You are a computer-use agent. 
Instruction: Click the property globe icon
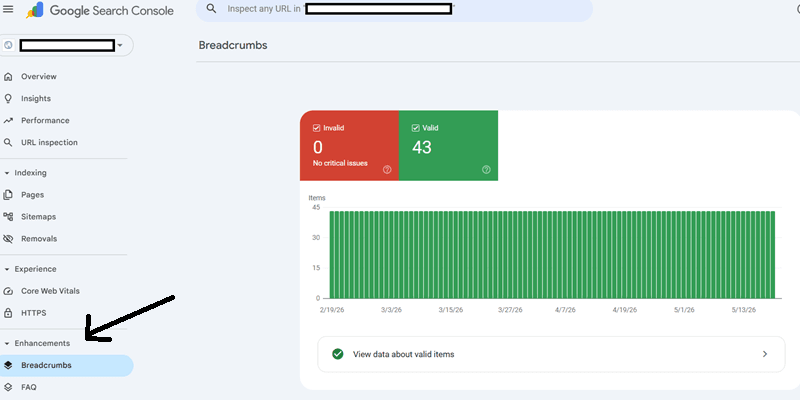(x=8, y=45)
